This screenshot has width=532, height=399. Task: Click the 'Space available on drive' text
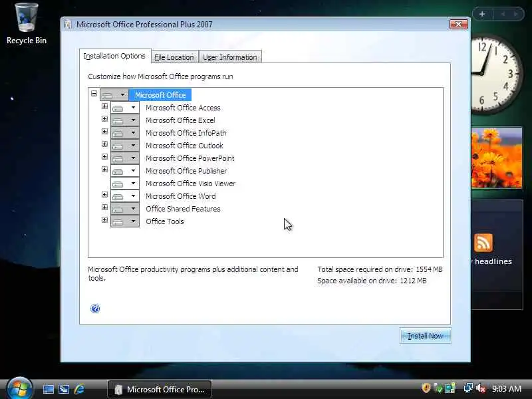tap(372, 281)
